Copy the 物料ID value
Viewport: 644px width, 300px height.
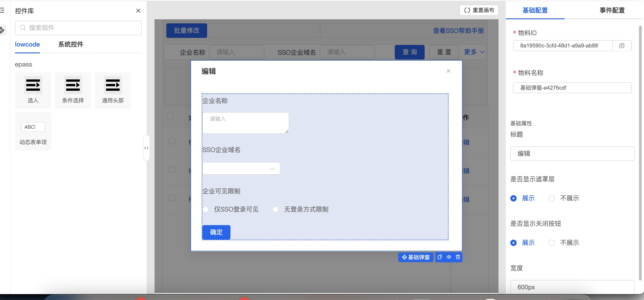pyautogui.click(x=622, y=46)
